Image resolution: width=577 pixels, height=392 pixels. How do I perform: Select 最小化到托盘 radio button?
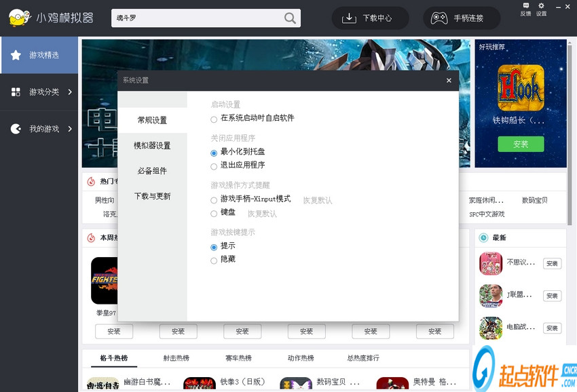[x=214, y=153]
